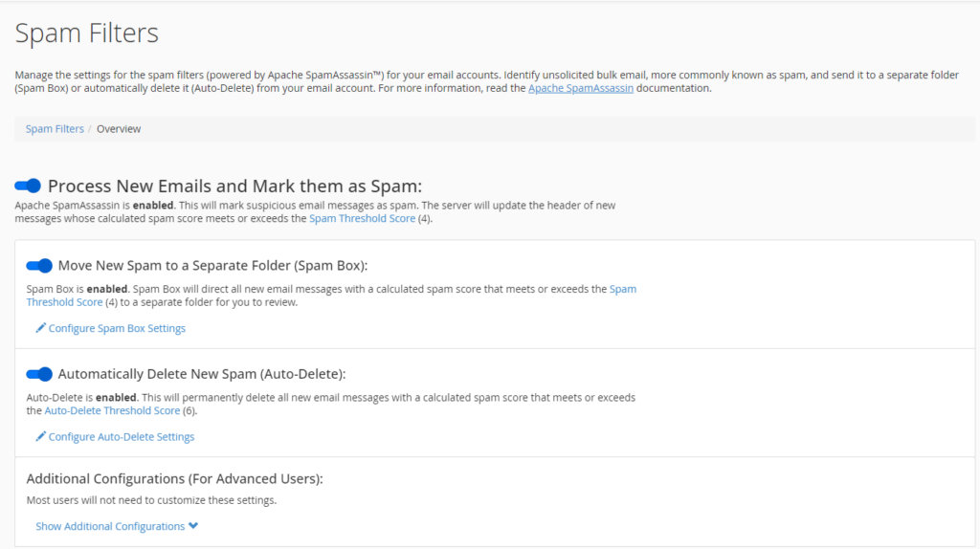Follow Spam Threshold Score link in Spam Box description
The width and height of the screenshot is (980, 549).
coord(622,289)
